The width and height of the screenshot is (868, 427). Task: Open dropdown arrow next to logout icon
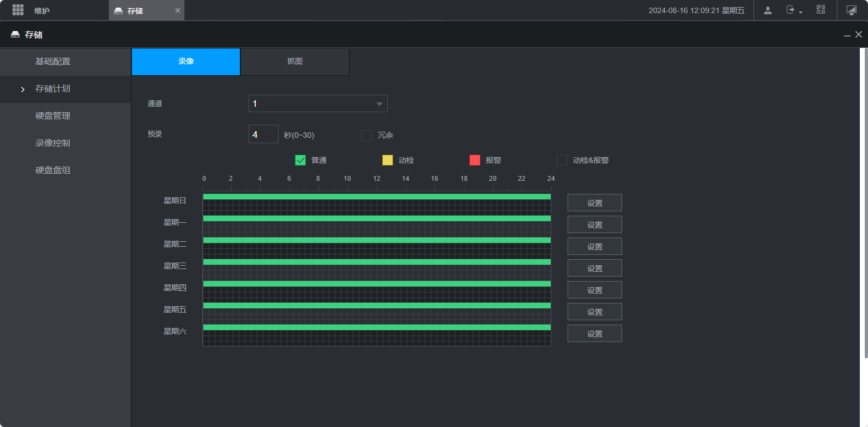point(801,12)
